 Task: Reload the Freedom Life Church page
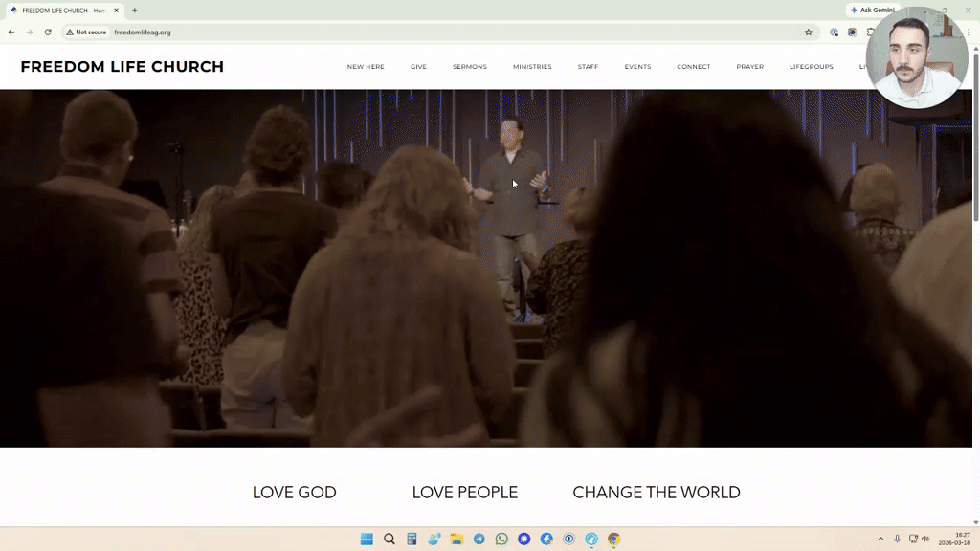pos(48,32)
